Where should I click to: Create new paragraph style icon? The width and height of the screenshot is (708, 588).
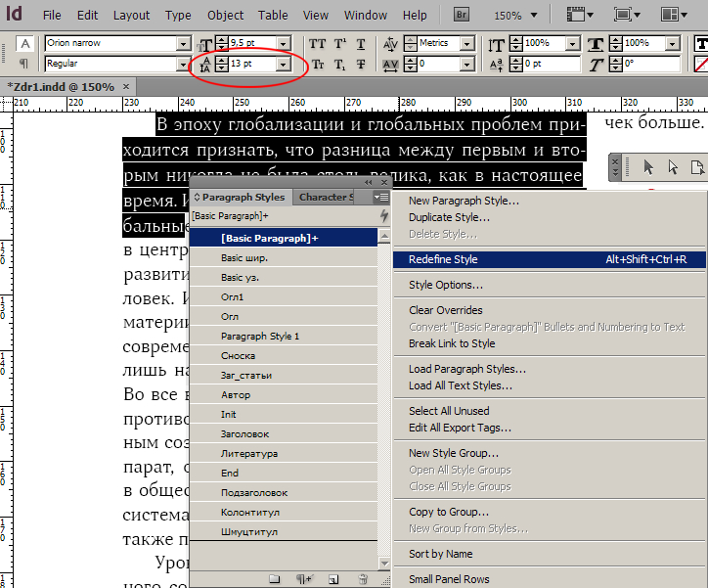coord(333,579)
